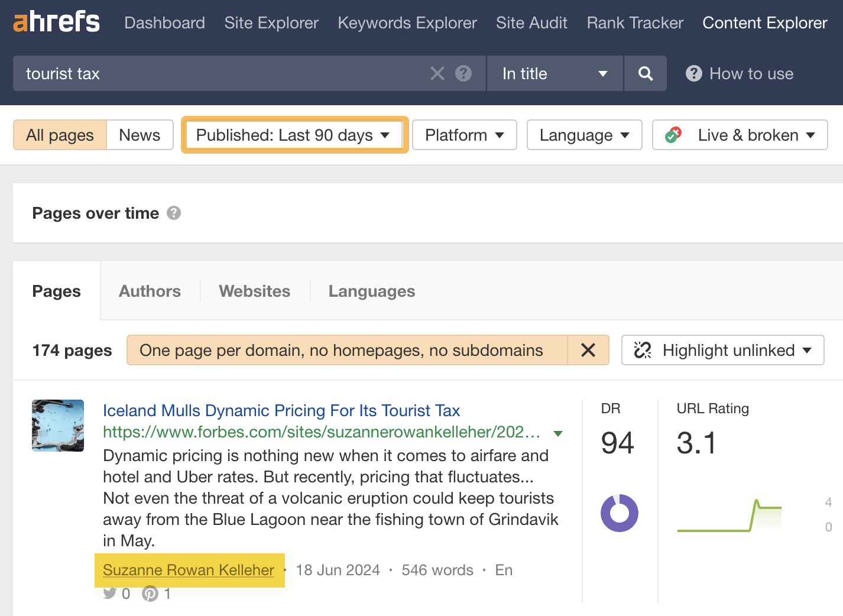Click the search magnifier icon
This screenshot has height=616, width=843.
coord(645,73)
